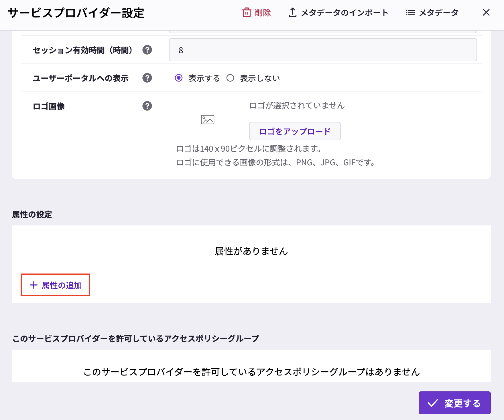Screen dimensions: 504x420
Task: Open the メタデータ label
Action: coord(439,13)
